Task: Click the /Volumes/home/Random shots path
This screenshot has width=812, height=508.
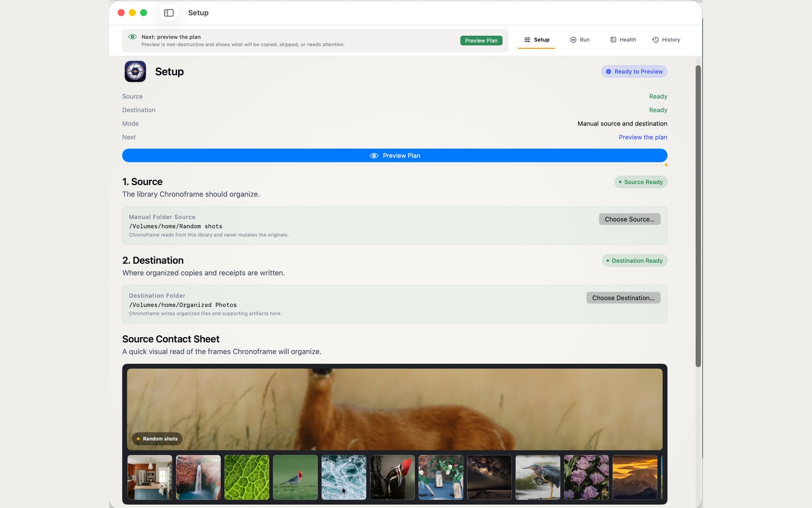Action: click(176, 226)
